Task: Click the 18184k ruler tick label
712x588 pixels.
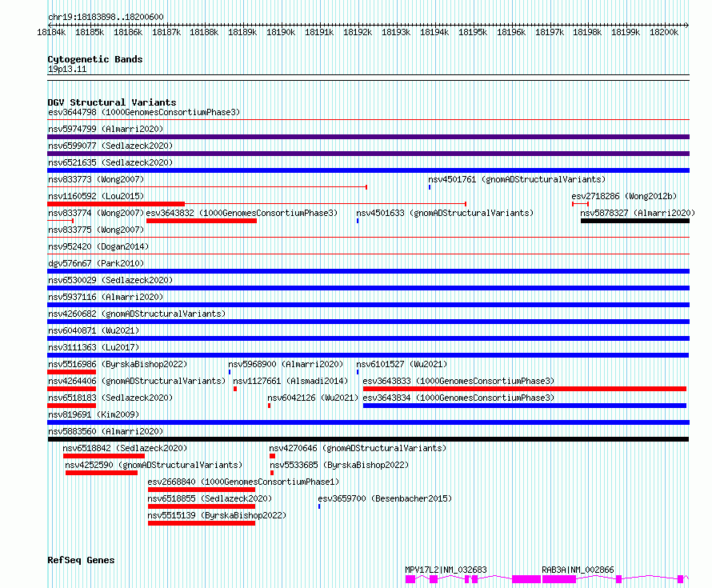Action: [51, 32]
